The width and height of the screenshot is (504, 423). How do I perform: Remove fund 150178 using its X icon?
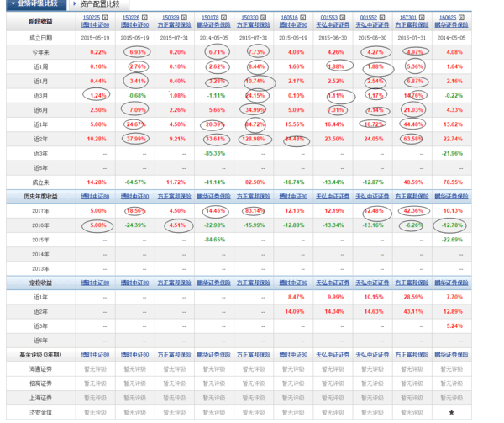(x=223, y=18)
